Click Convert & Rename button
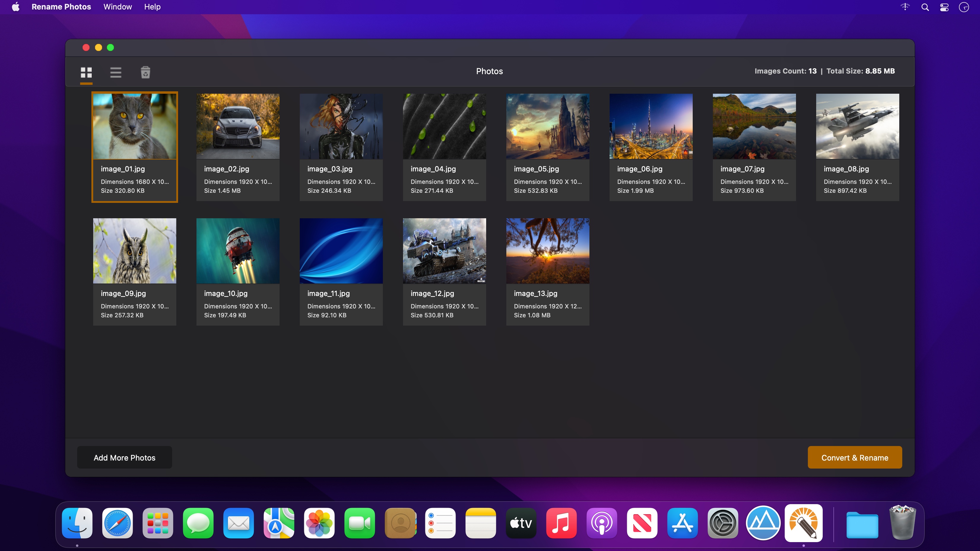Screen dimensions: 980x551 (x=854, y=458)
